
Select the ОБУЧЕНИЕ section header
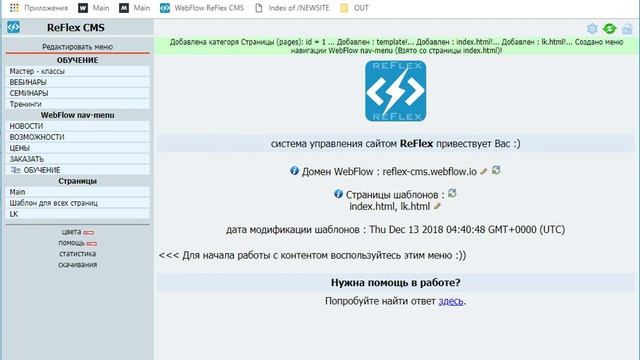pyautogui.click(x=78, y=60)
